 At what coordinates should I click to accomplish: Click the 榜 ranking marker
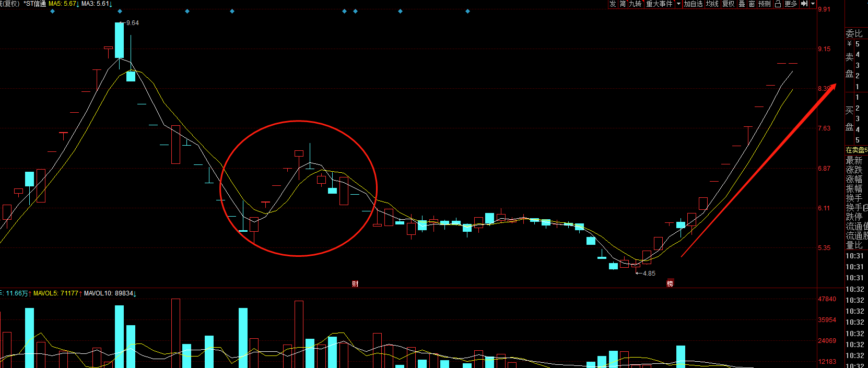(x=670, y=283)
